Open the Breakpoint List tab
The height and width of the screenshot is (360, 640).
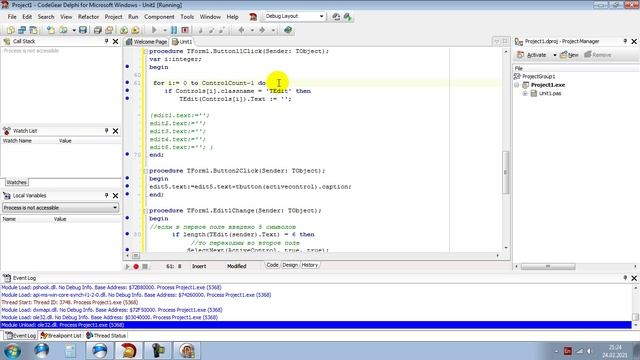[x=61, y=336]
